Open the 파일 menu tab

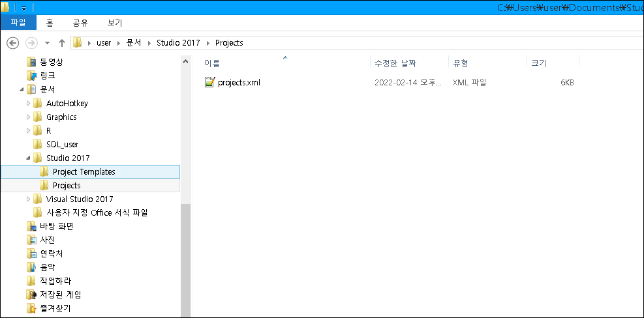click(x=18, y=23)
